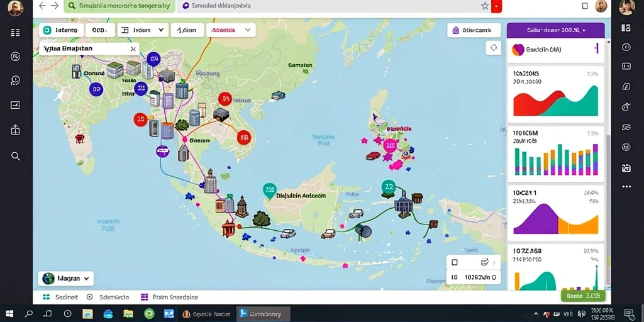The width and height of the screenshot is (644, 322).
Task: Click the green Boate button
Action: pyautogui.click(x=583, y=296)
